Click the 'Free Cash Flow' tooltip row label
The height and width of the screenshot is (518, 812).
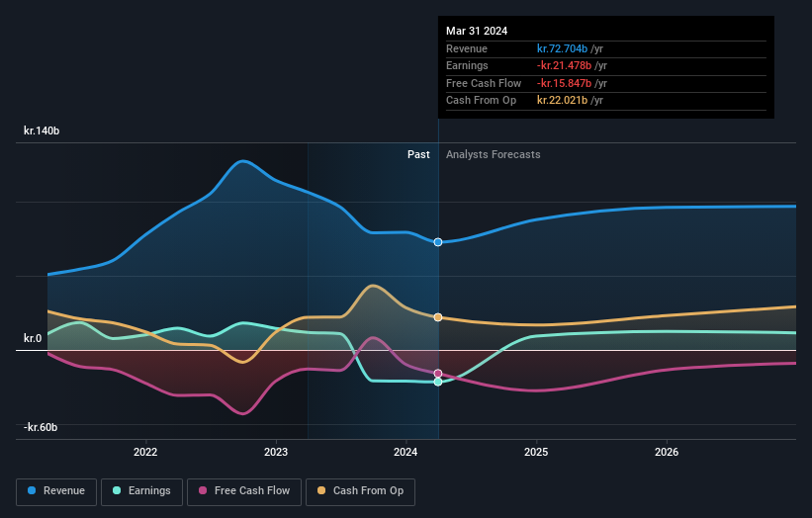[484, 83]
